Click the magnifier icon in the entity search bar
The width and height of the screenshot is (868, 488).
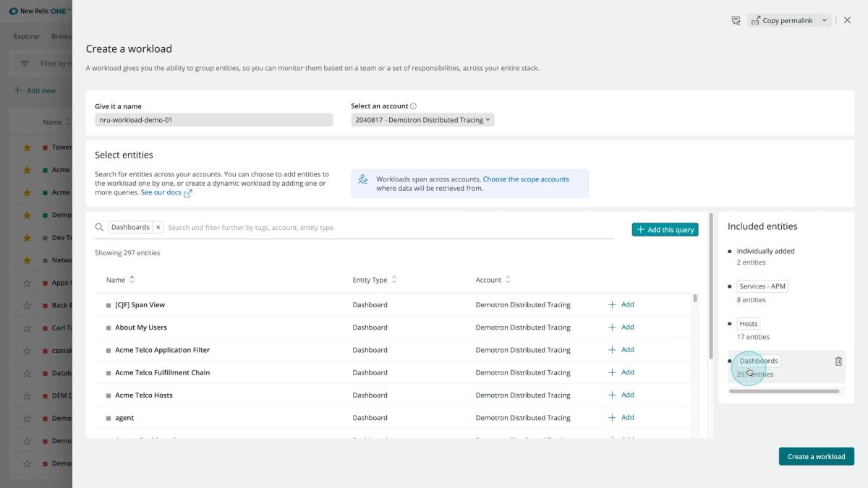click(100, 227)
